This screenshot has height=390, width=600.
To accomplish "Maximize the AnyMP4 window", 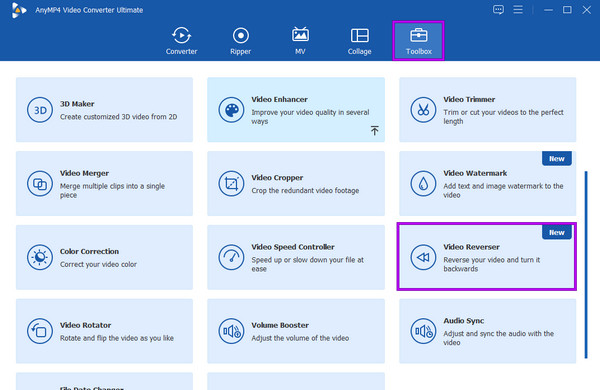I will point(567,10).
